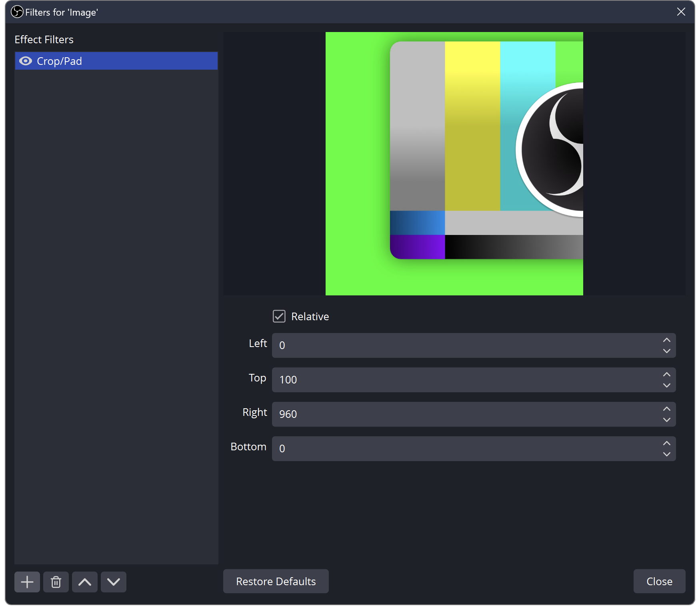The image size is (700, 610).
Task: Decrease the Left crop value
Action: [x=666, y=351]
